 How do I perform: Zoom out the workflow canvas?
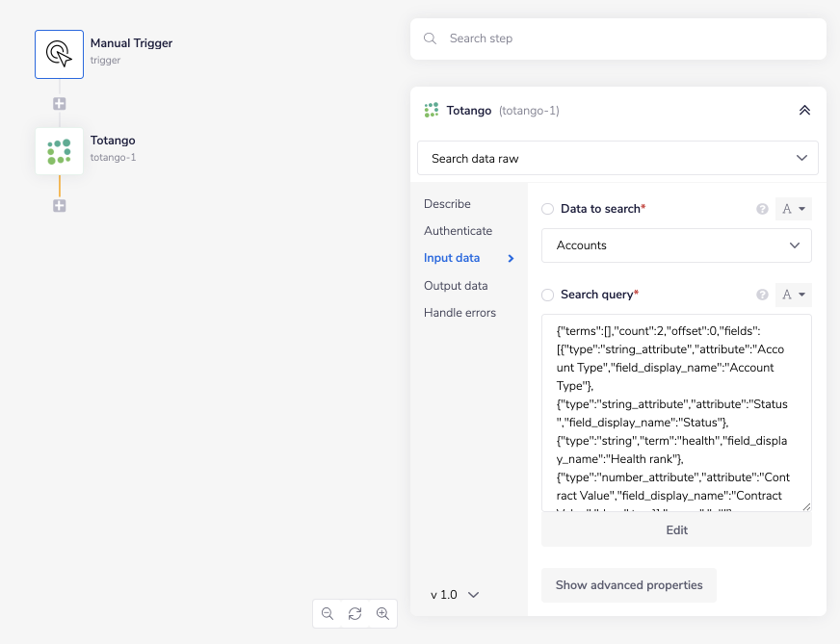[328, 613]
